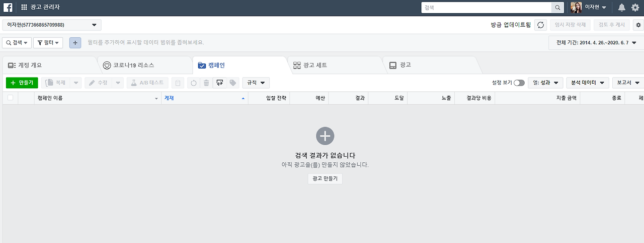Click the 검토 후 게시 button
The image size is (644, 243).
pos(612,25)
